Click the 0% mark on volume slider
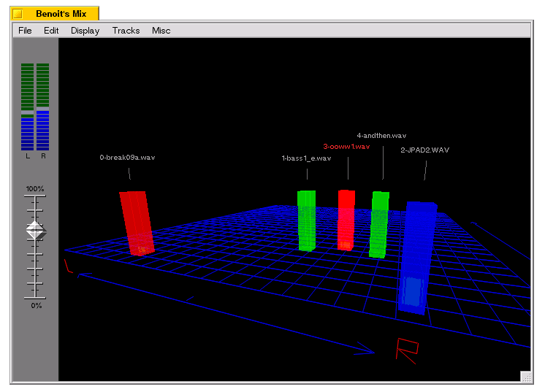The image size is (545, 392). click(36, 306)
